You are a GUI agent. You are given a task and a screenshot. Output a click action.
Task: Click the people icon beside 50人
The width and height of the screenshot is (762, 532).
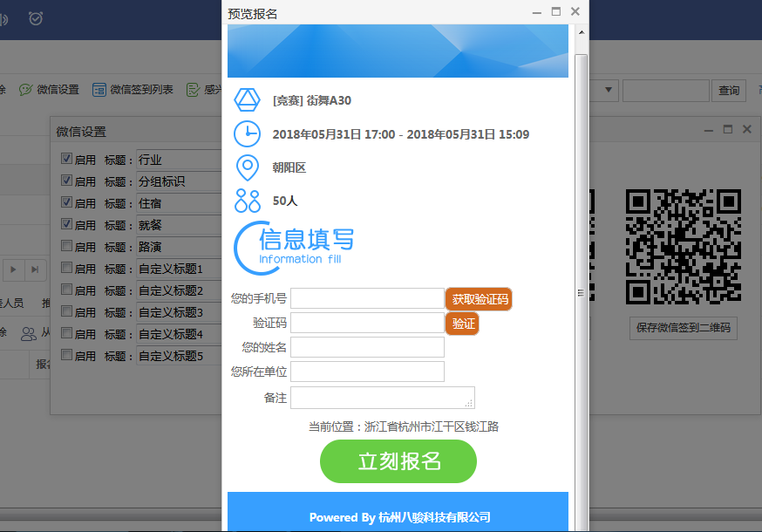pos(248,201)
